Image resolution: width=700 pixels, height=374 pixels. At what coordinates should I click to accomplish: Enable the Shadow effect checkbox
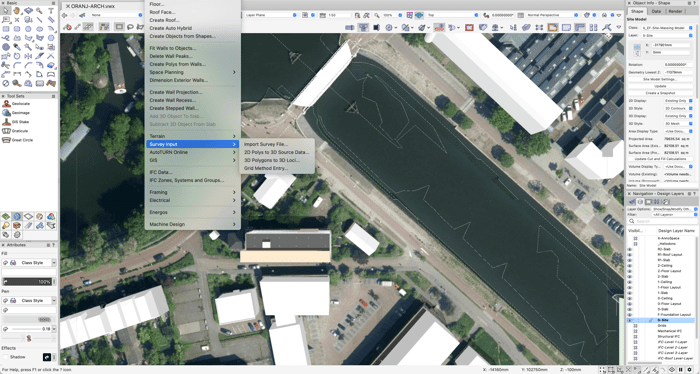point(6,357)
